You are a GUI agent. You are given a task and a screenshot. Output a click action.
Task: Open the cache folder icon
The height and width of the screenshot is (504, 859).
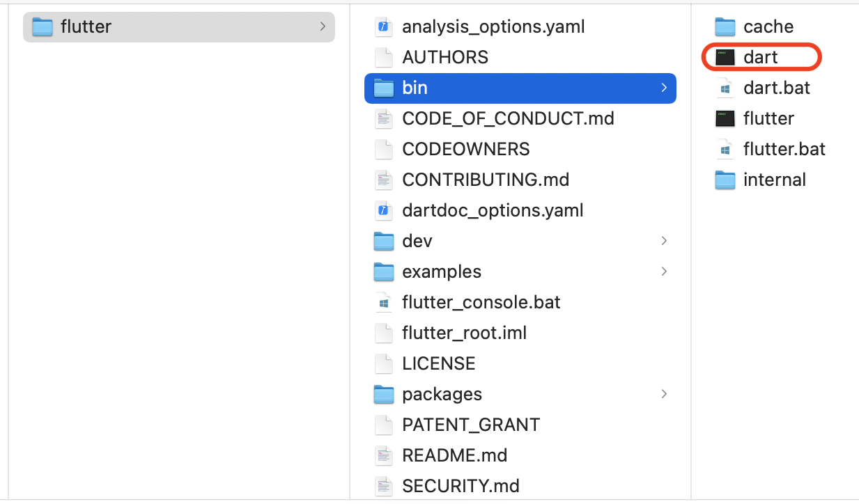pyautogui.click(x=725, y=27)
